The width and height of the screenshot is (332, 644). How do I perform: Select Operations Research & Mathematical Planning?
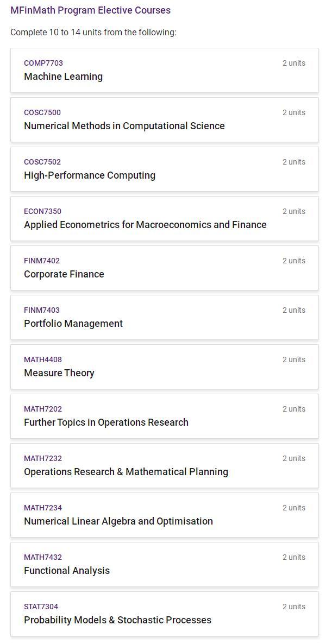click(x=164, y=466)
